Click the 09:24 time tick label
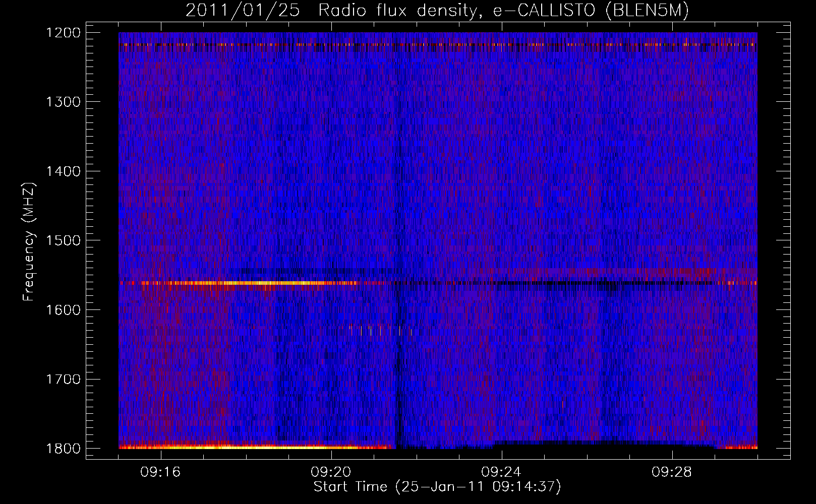816x504 pixels. [502, 472]
